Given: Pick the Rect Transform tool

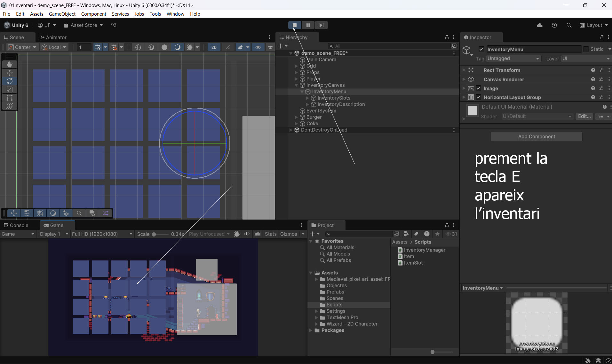Looking at the screenshot, I should pos(10,98).
